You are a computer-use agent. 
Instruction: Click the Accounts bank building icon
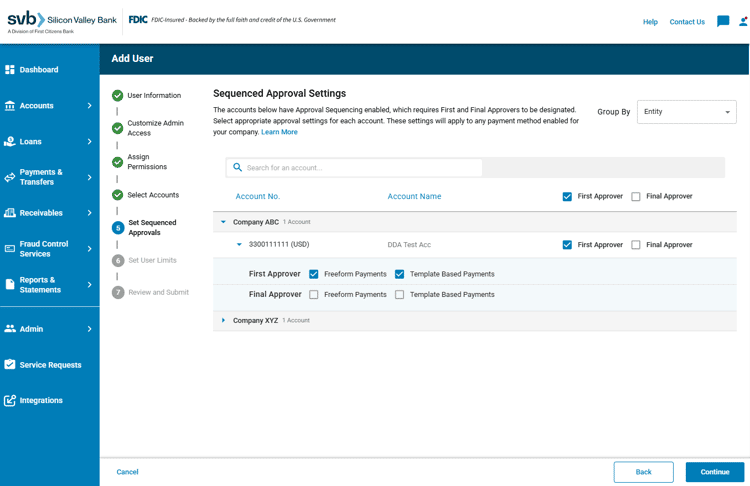10,106
